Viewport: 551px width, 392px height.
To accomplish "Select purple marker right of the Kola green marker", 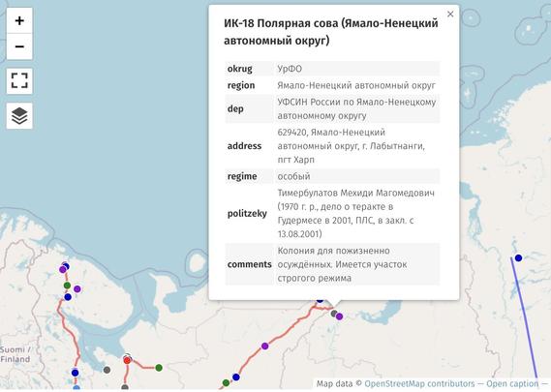I will 77,289.
